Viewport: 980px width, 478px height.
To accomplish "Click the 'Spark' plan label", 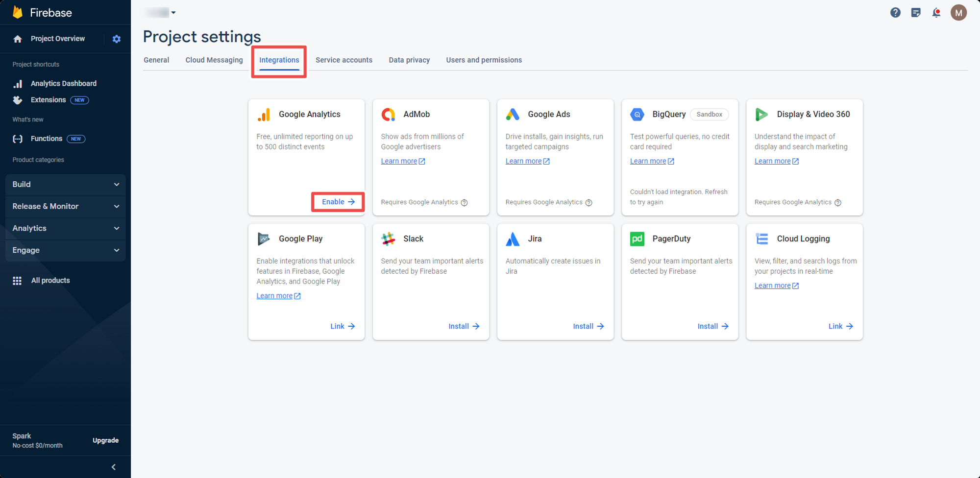I will click(22, 436).
